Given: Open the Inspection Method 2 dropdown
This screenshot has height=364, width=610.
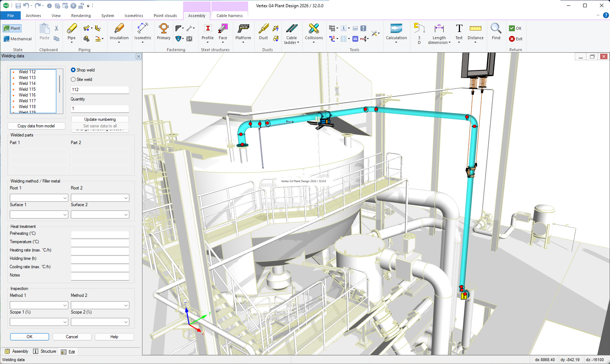Looking at the screenshot, I should click(126, 306).
